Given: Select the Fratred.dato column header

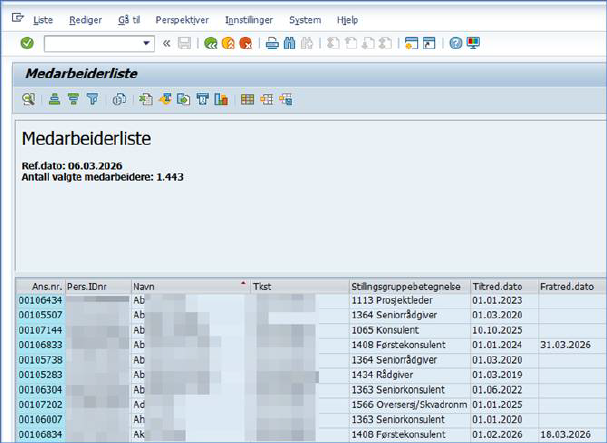Looking at the screenshot, I should (571, 287).
